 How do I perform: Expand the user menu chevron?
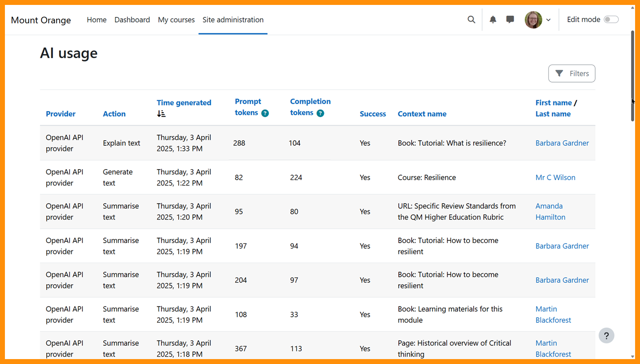pos(548,20)
